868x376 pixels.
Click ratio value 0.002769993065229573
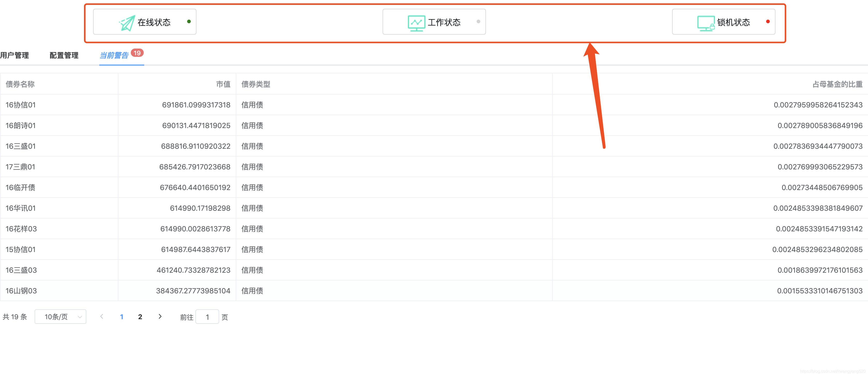pyautogui.click(x=820, y=167)
